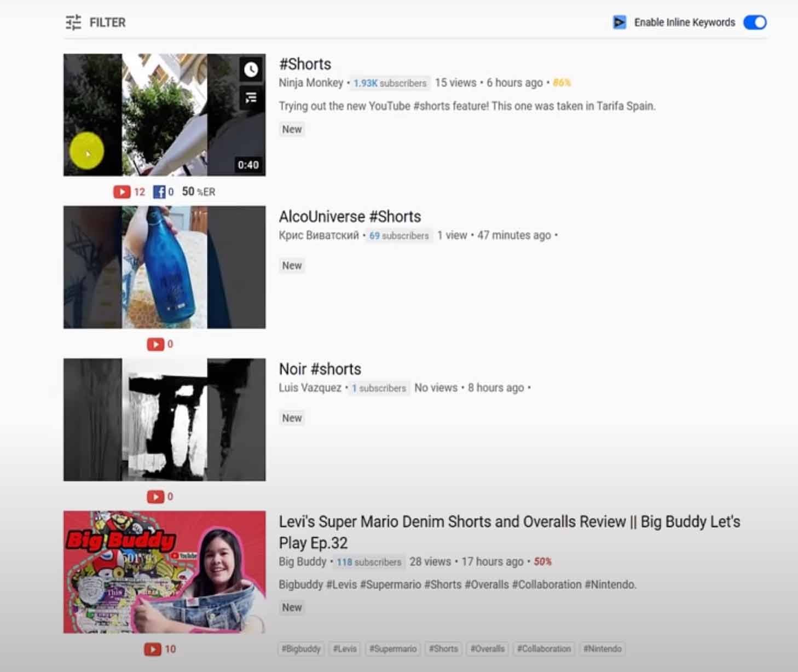Image resolution: width=798 pixels, height=672 pixels.
Task: Click the New badge under AlcoUniverse video
Action: [x=292, y=266]
